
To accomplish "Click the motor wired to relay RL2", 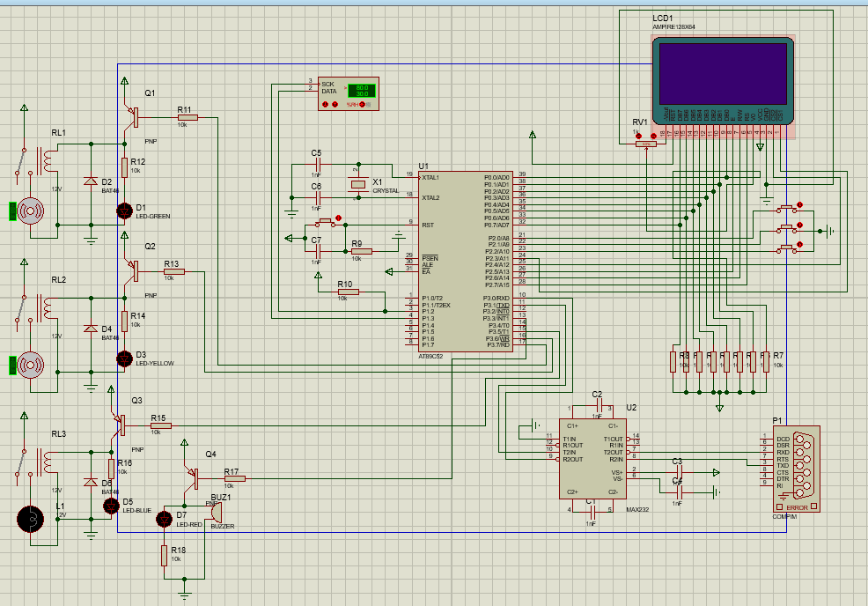I will click(x=30, y=365).
